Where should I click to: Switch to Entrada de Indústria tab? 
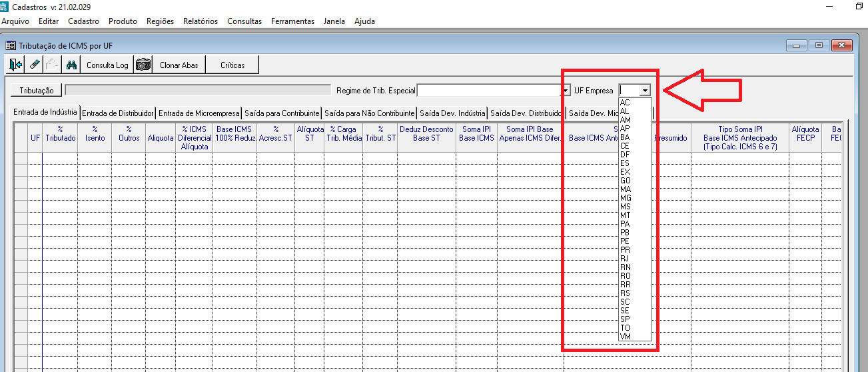click(x=45, y=112)
